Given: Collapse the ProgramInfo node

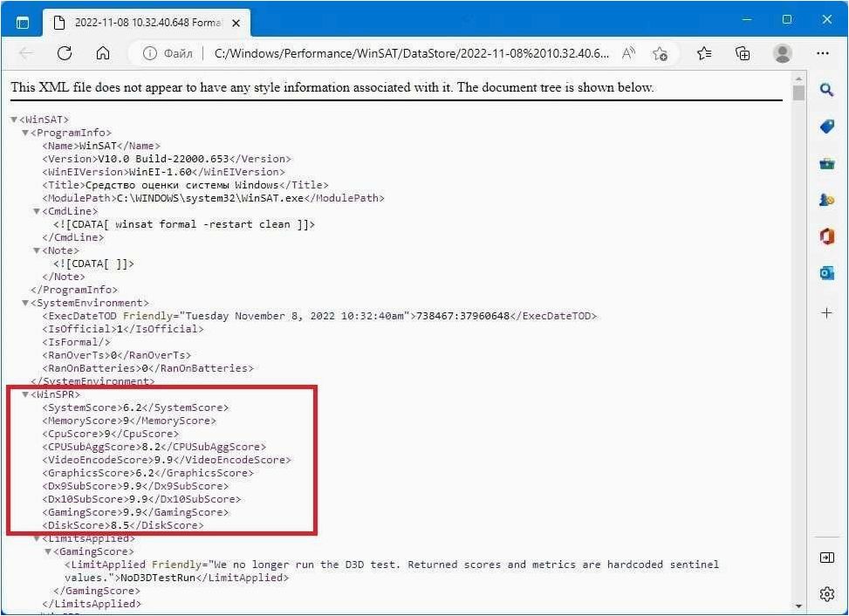Looking at the screenshot, I should coord(25,133).
